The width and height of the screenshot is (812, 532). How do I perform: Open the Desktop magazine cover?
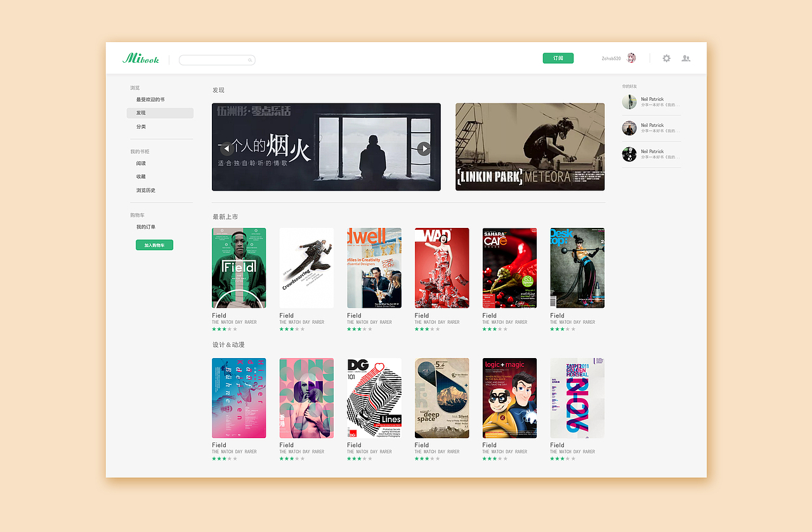(x=577, y=268)
